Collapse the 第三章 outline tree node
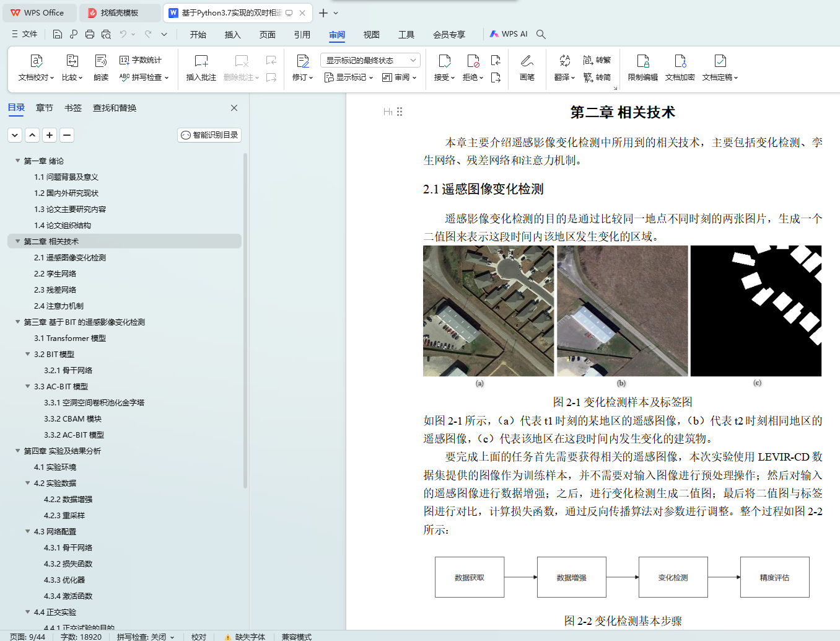This screenshot has height=641, width=840. (17, 322)
